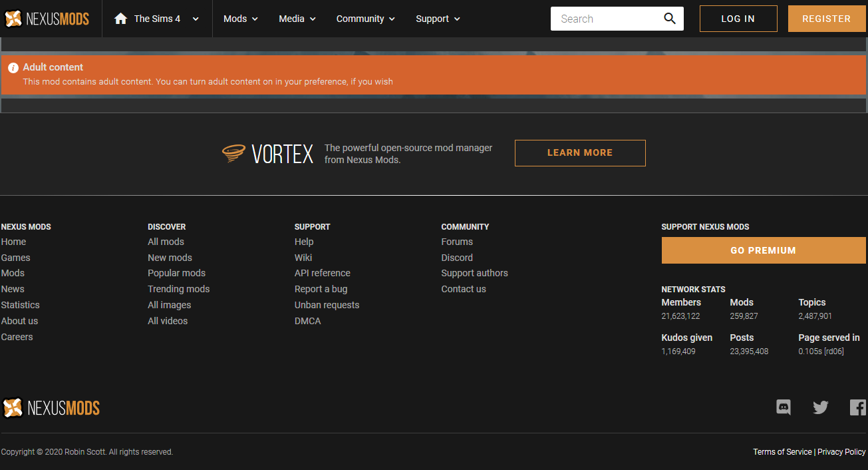Screen dimensions: 868x470
Task: Expand The Sims 4 game dropdown
Action: [x=196, y=19]
